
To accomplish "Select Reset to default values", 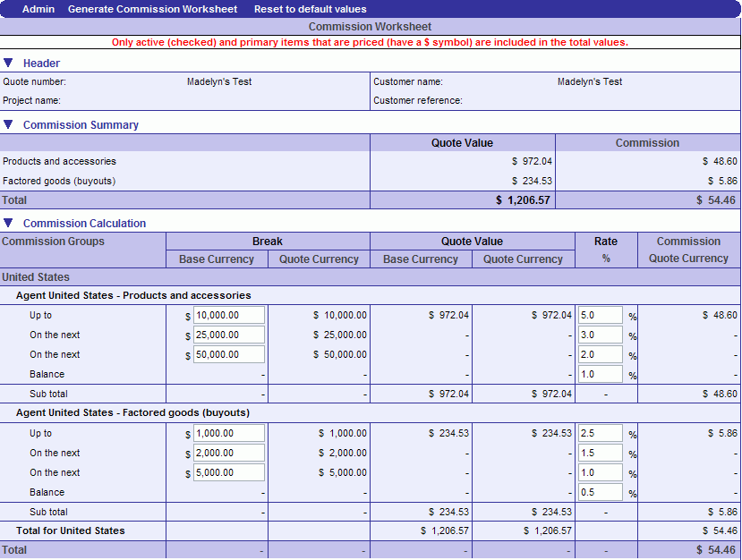I will (310, 9).
